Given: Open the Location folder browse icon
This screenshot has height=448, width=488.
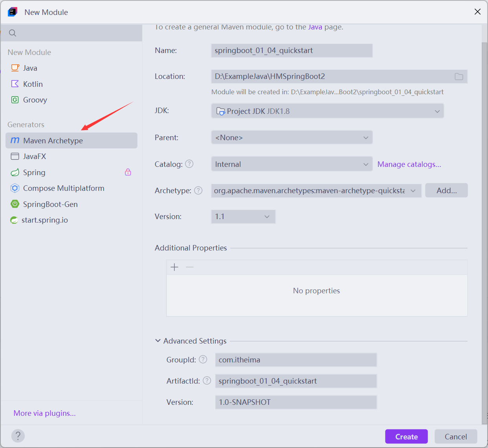Looking at the screenshot, I should click(459, 77).
